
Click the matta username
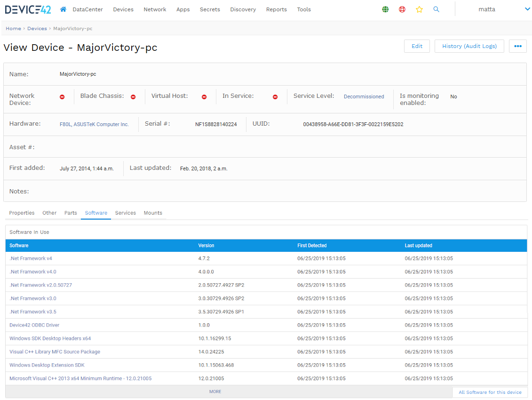pyautogui.click(x=486, y=9)
